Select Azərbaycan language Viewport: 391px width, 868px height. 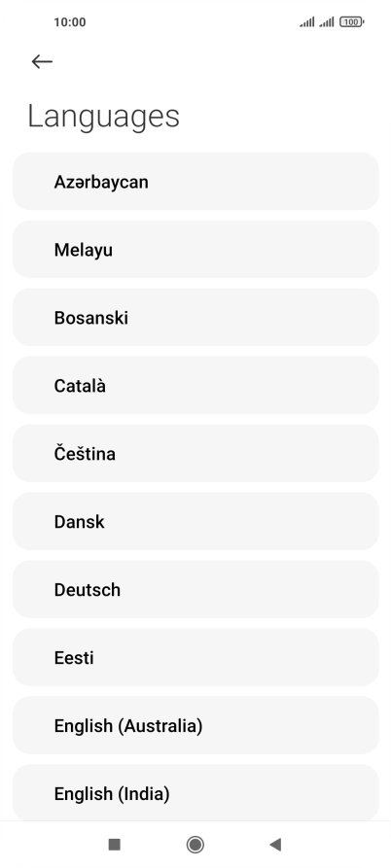click(x=195, y=182)
